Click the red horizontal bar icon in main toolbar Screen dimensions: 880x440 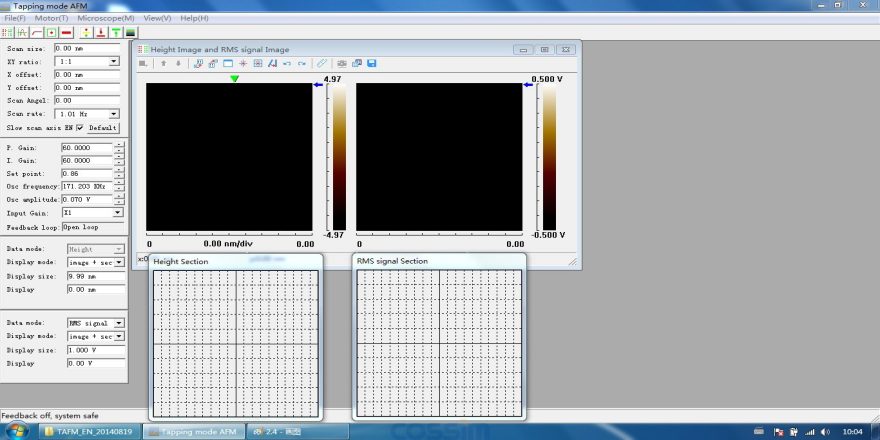67,32
